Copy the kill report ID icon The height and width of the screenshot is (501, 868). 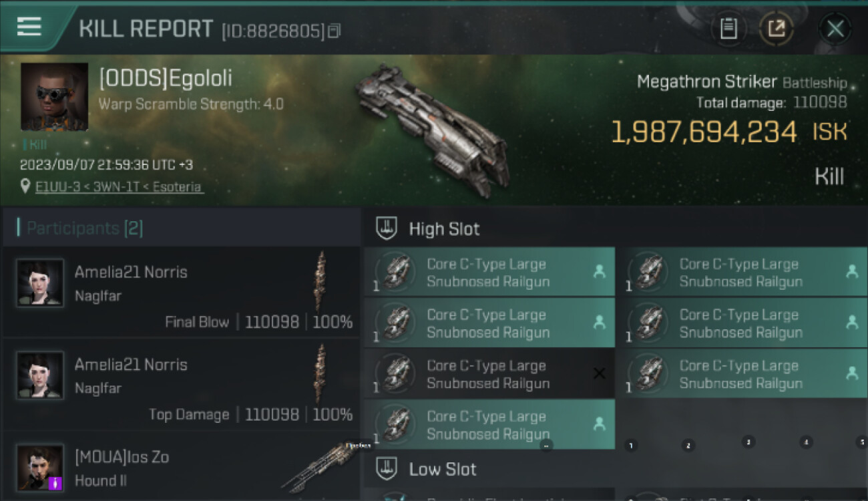point(335,31)
